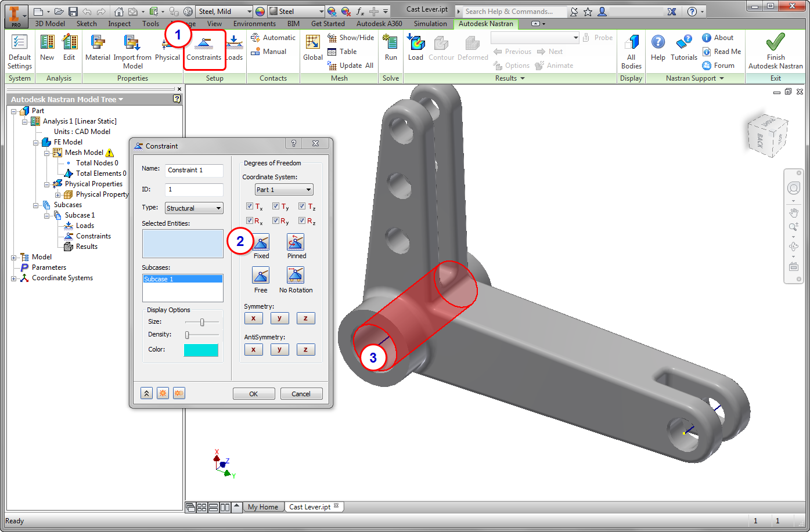Adjust the Density display slider
Viewport: 810px width, 532px height.
(x=201, y=335)
